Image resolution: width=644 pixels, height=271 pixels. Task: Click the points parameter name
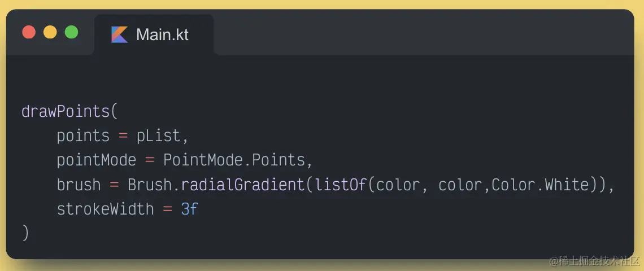coord(84,136)
